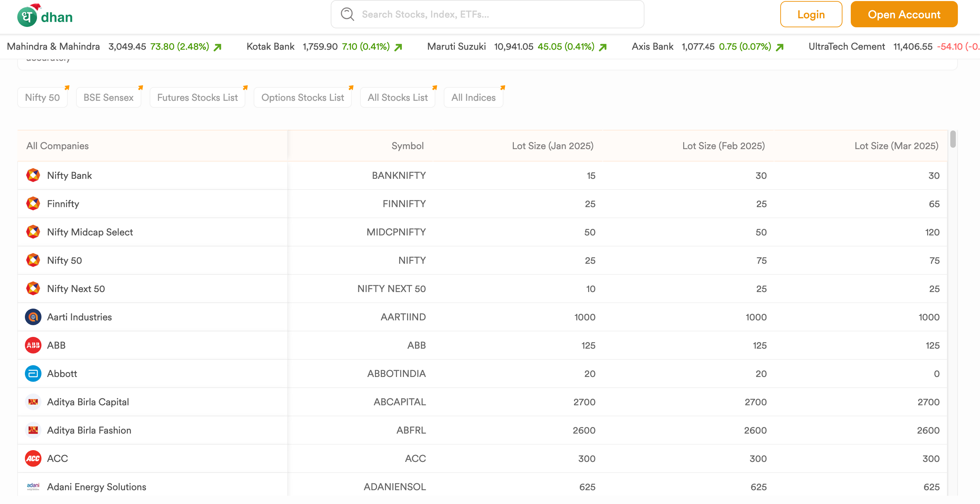
Task: Click Mahindra & Mahindra in ticker
Action: pos(53,46)
